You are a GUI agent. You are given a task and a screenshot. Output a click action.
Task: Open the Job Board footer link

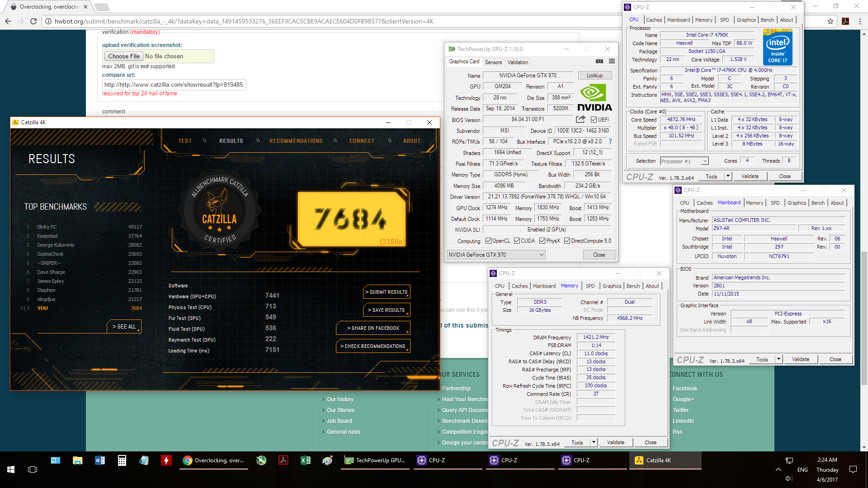340,421
